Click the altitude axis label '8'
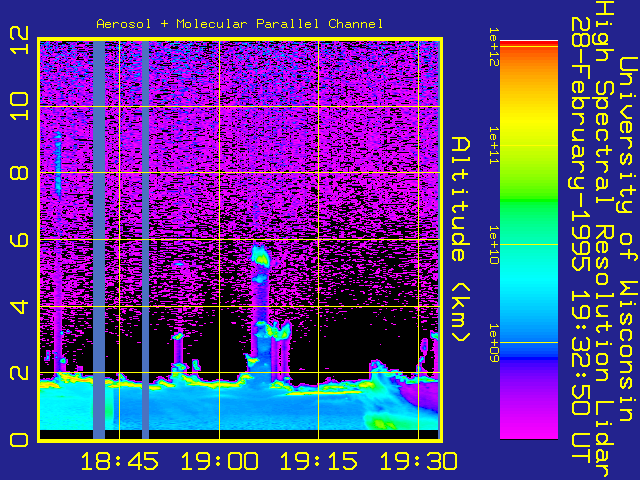Screen dimensions: 640x480 click(x=19, y=173)
